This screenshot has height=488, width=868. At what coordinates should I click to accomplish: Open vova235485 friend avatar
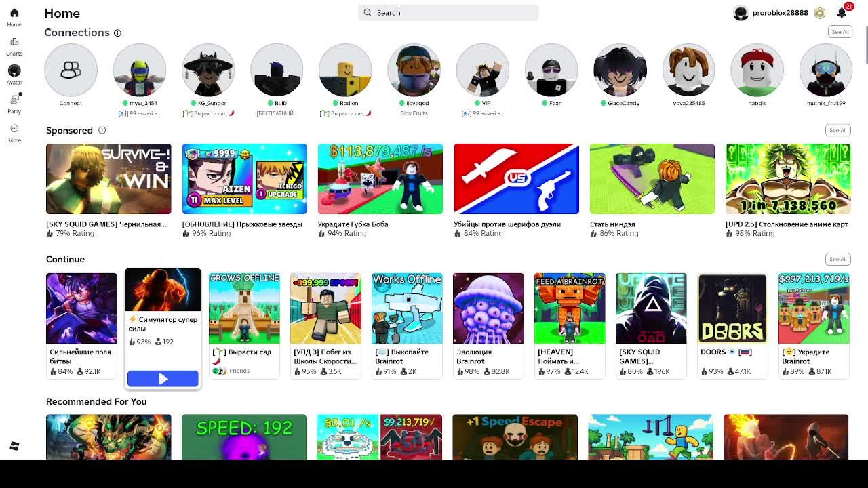pyautogui.click(x=688, y=70)
